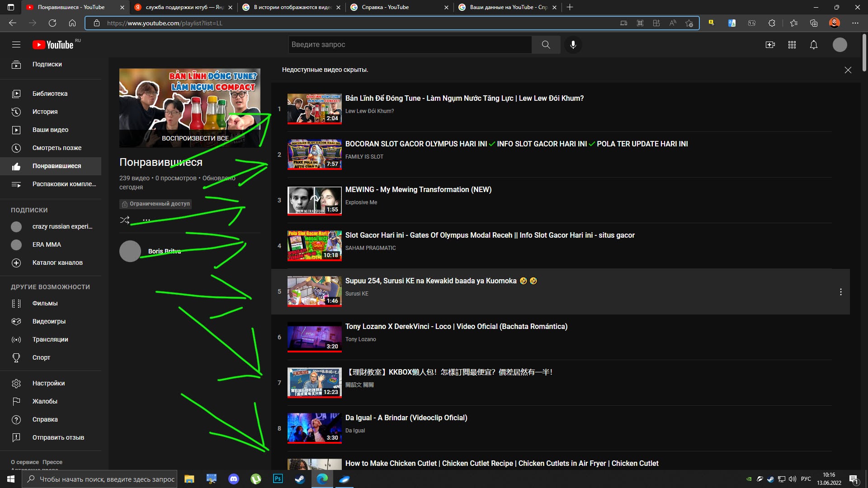Go to the browser home page
The width and height of the screenshot is (868, 488).
pyautogui.click(x=72, y=23)
